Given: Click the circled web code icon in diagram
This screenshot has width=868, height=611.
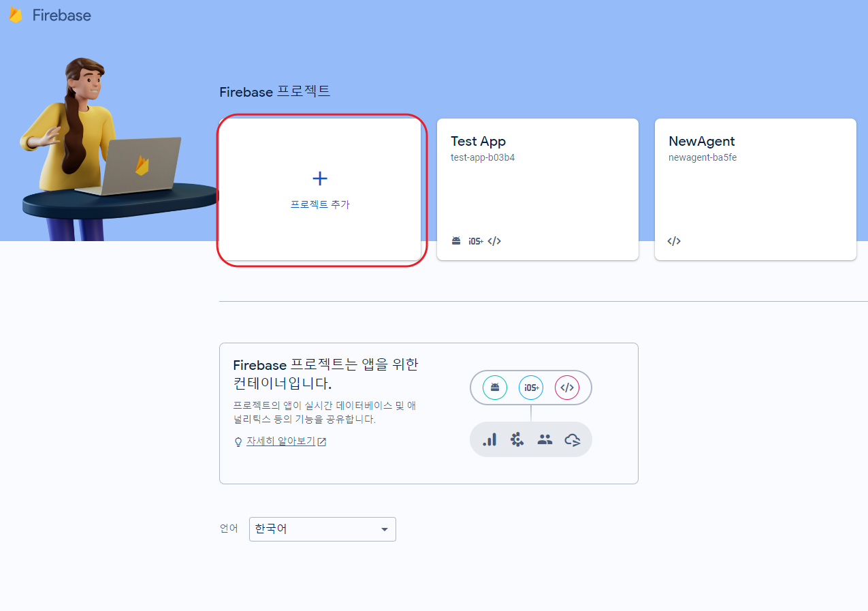Looking at the screenshot, I should tap(567, 388).
